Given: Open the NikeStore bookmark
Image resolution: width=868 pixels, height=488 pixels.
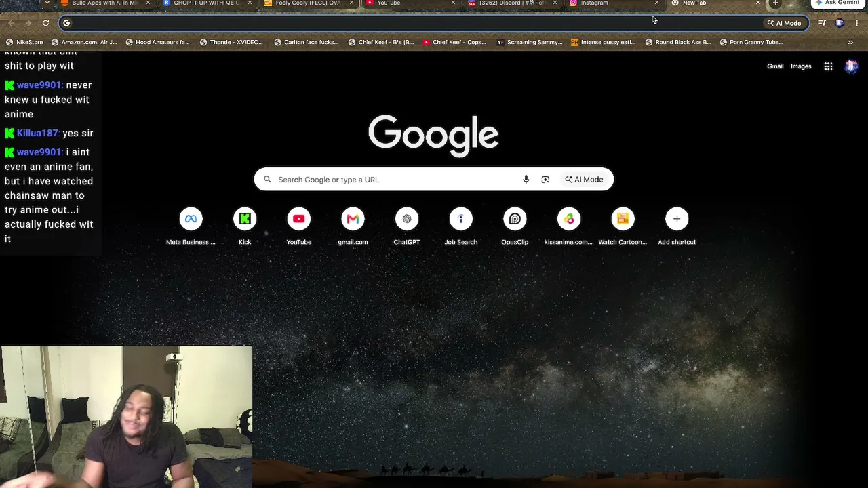Looking at the screenshot, I should (24, 42).
